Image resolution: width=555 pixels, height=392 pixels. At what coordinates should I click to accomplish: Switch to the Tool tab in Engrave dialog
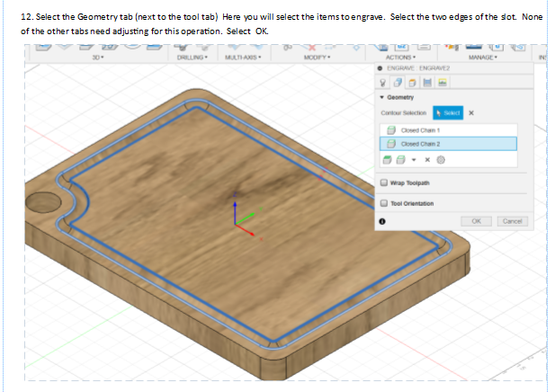click(x=382, y=83)
